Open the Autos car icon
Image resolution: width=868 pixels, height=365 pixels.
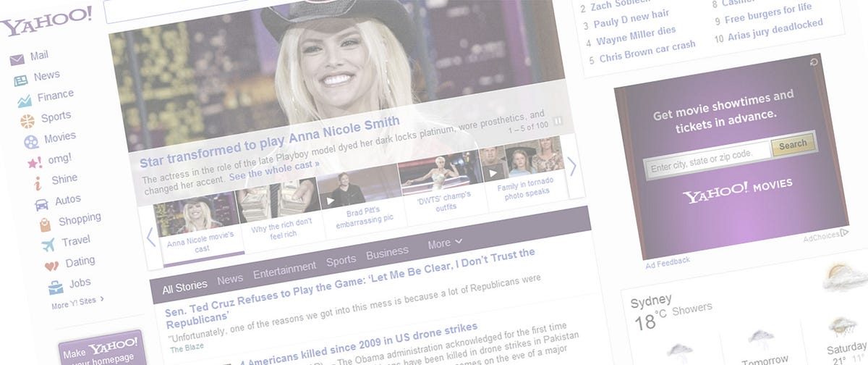click(42, 204)
